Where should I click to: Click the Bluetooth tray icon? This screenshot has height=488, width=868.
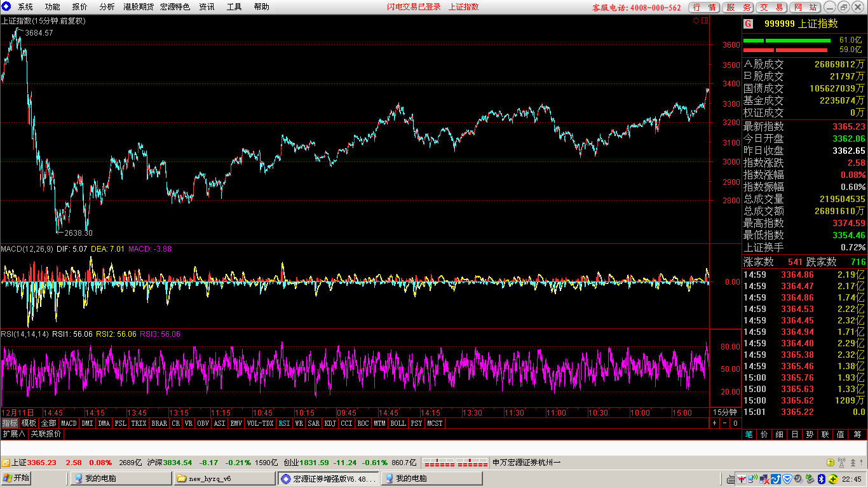[821, 478]
